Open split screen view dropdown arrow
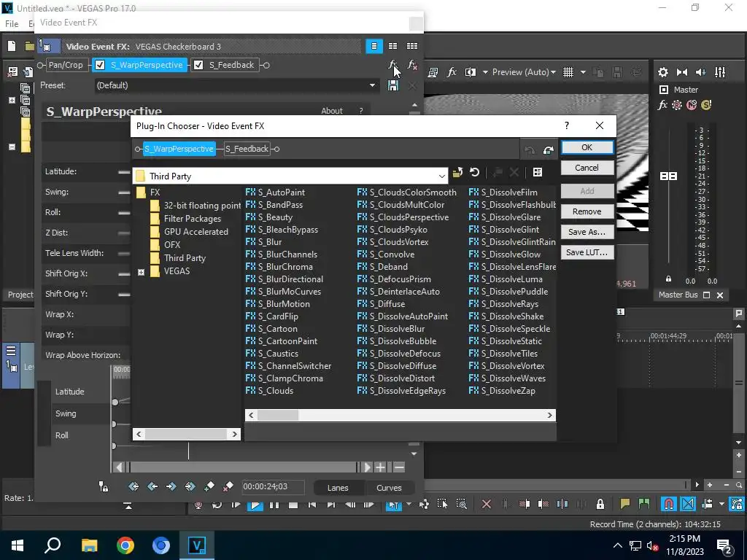 (x=485, y=72)
